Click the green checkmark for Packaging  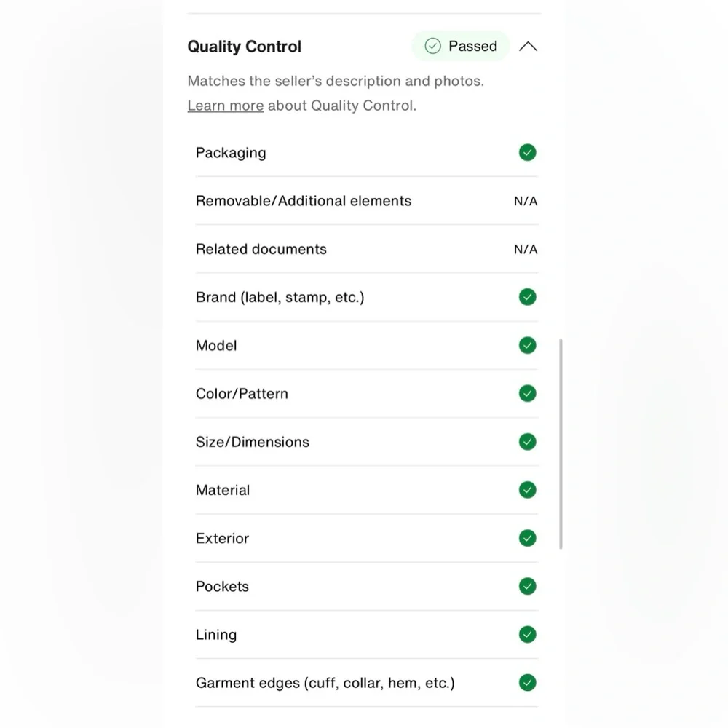(528, 153)
